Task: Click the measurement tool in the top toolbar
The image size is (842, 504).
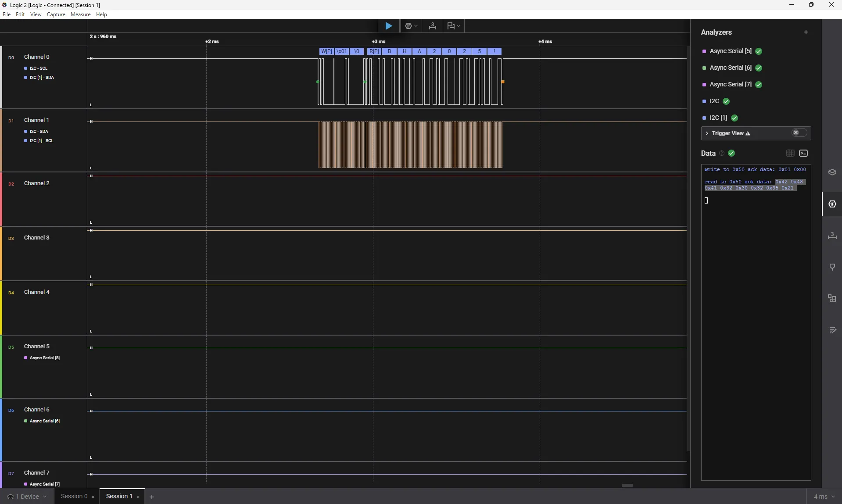Action: click(432, 26)
